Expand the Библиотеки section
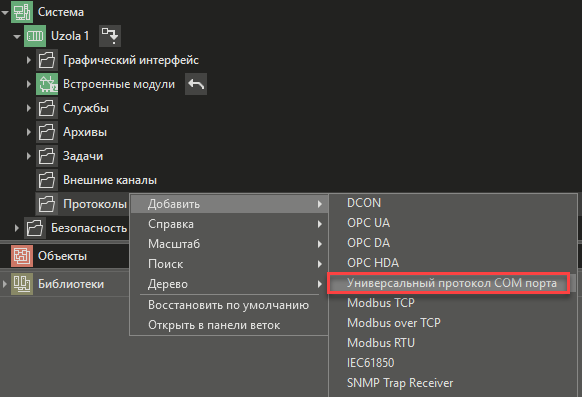 pyautogui.click(x=5, y=284)
